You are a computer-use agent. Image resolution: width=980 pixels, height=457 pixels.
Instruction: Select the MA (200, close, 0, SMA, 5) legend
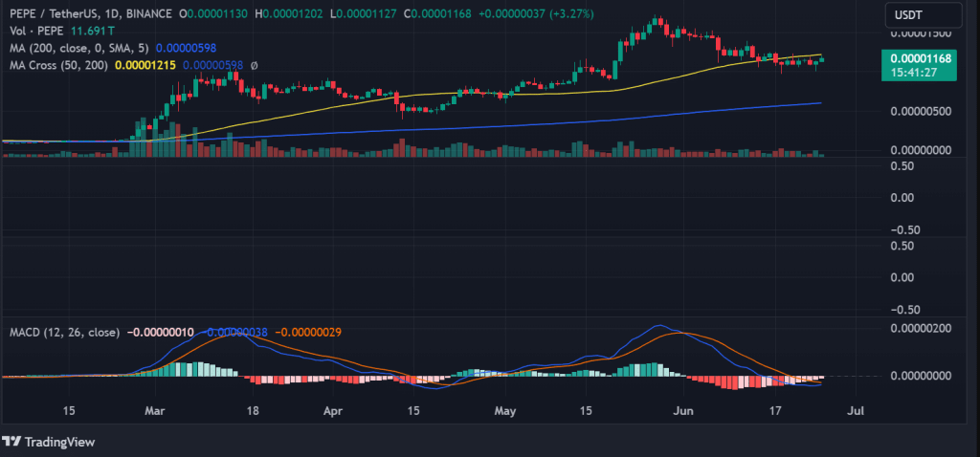click(x=78, y=48)
